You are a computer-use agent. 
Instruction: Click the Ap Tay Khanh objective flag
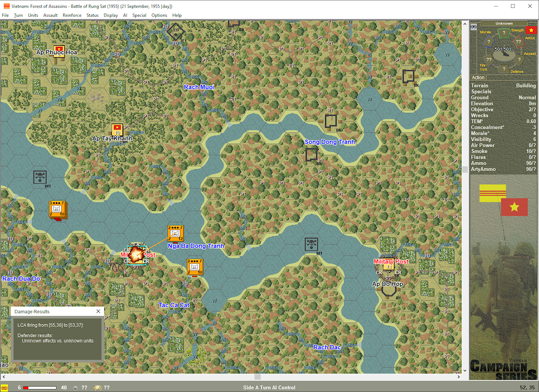click(x=117, y=130)
